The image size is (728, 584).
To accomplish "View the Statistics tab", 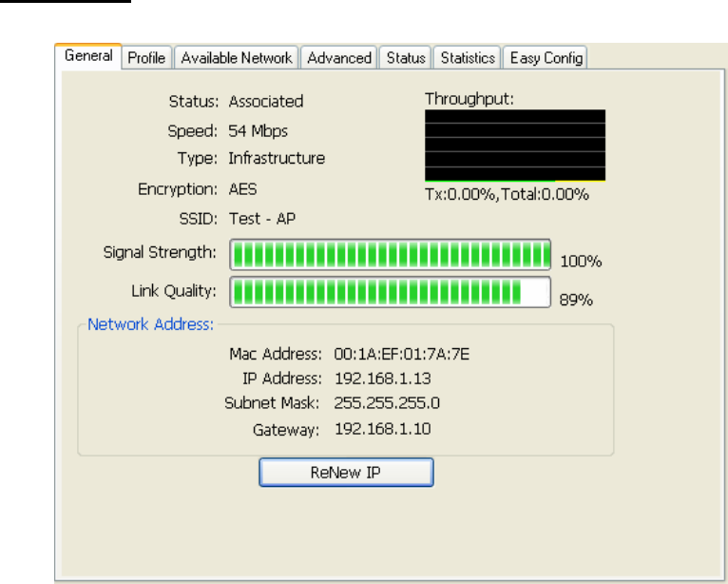I will click(x=468, y=58).
